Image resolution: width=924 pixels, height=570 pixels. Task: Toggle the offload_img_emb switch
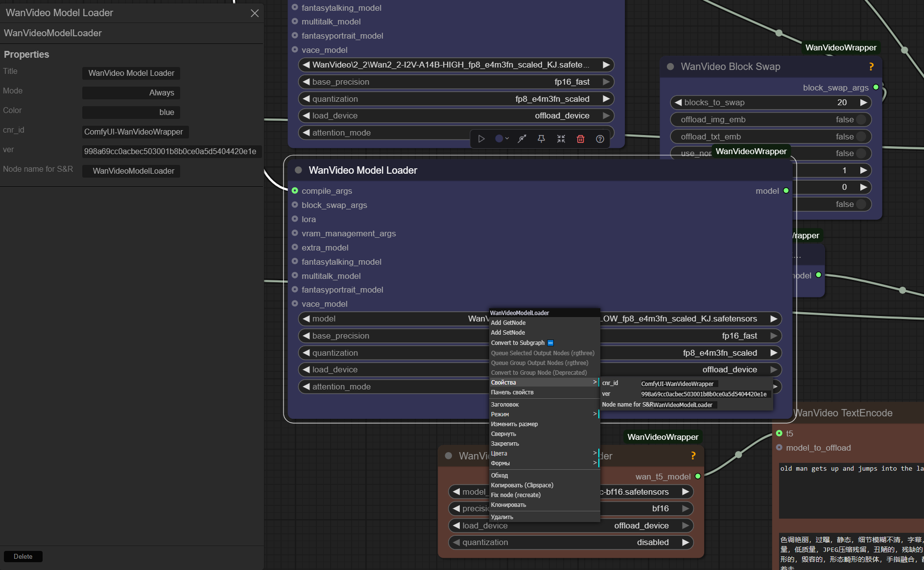pyautogui.click(x=861, y=119)
